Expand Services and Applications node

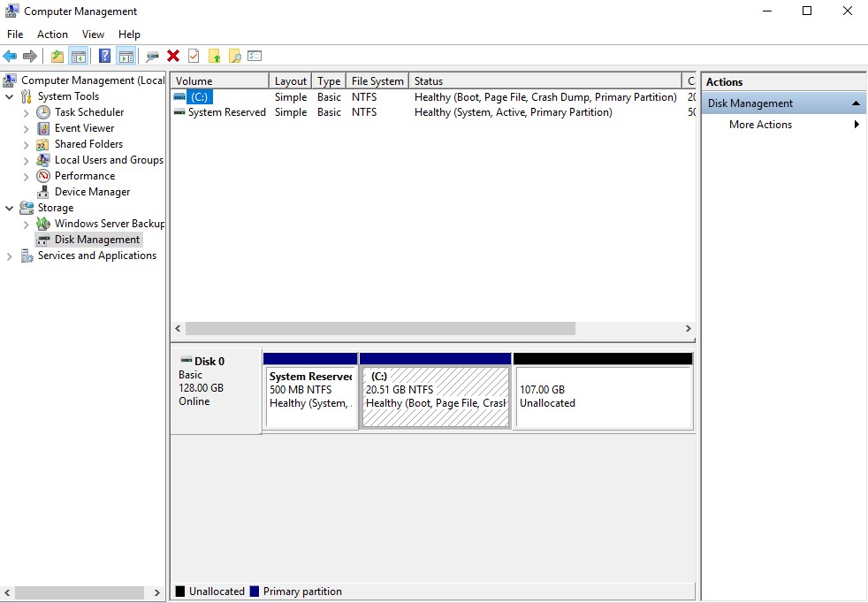(x=10, y=256)
